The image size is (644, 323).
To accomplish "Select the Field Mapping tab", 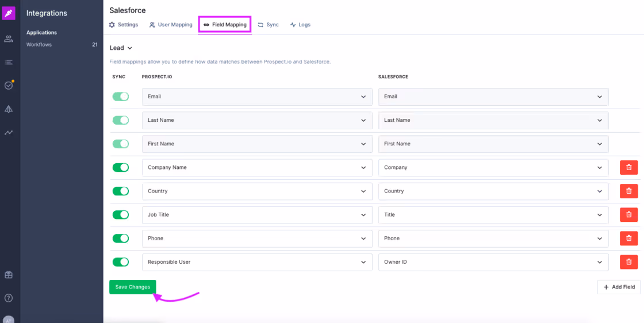I will (x=225, y=25).
